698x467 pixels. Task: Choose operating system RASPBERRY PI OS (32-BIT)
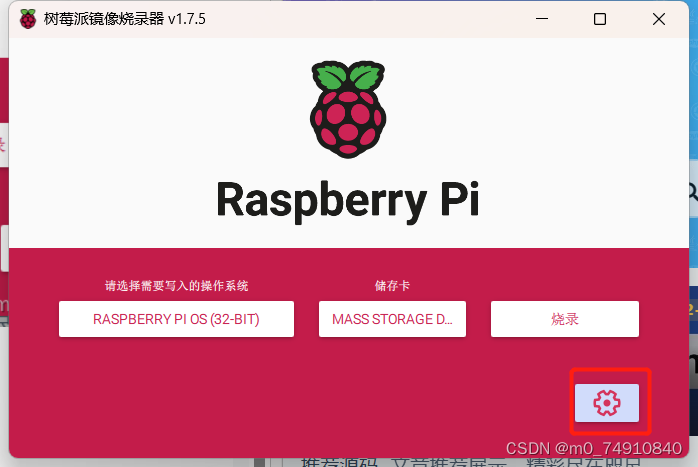tap(176, 319)
